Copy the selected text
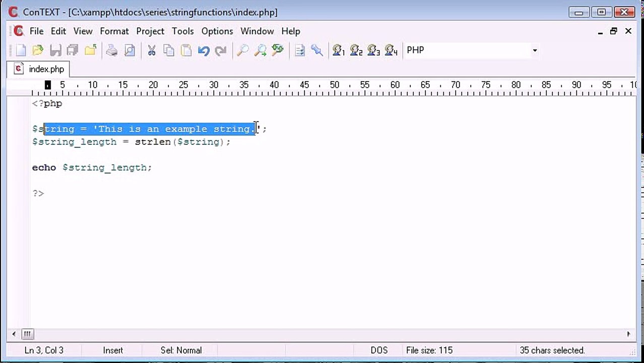 click(169, 50)
